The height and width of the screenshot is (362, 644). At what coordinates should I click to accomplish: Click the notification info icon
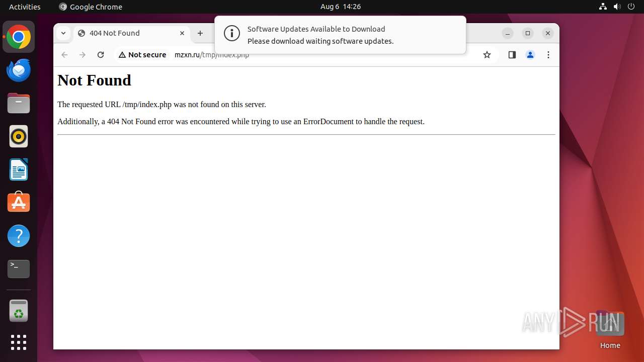coord(232,34)
